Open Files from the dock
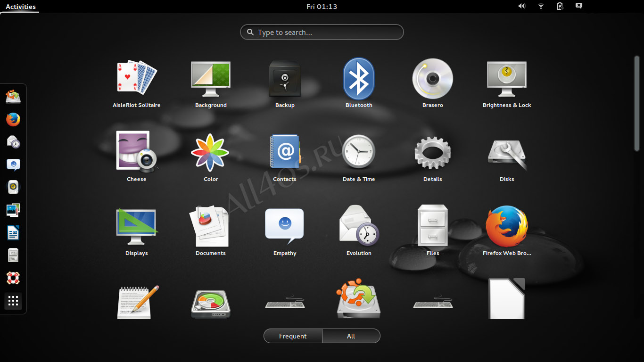Screen dimensions: 644x362 pyautogui.click(x=13, y=255)
